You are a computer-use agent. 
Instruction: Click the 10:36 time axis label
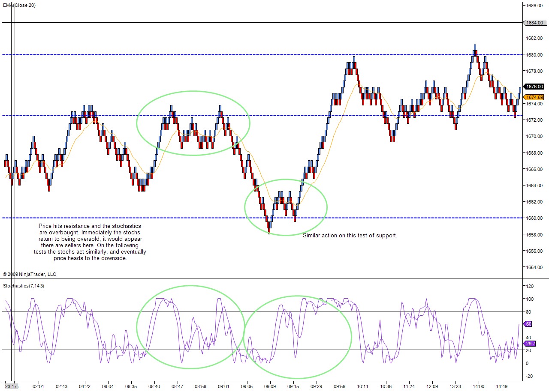386,386
